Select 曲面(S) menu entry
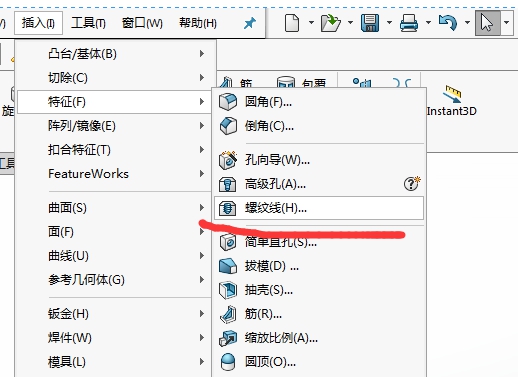 [114, 208]
